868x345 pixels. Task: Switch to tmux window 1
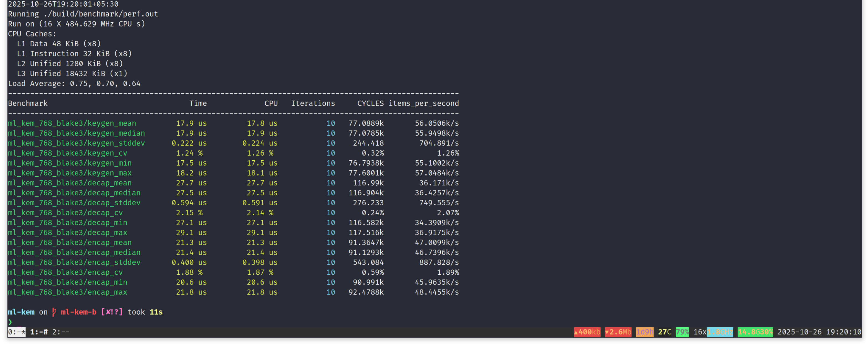tap(38, 332)
